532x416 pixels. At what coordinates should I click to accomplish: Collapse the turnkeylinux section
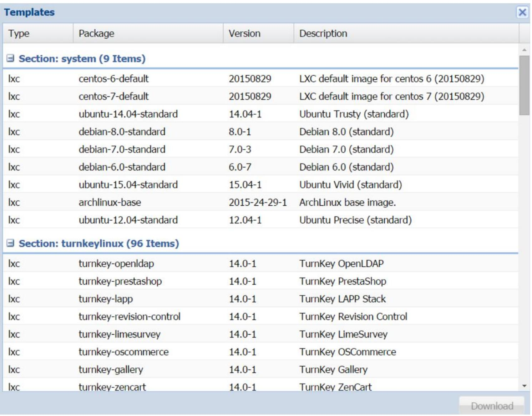(11, 243)
